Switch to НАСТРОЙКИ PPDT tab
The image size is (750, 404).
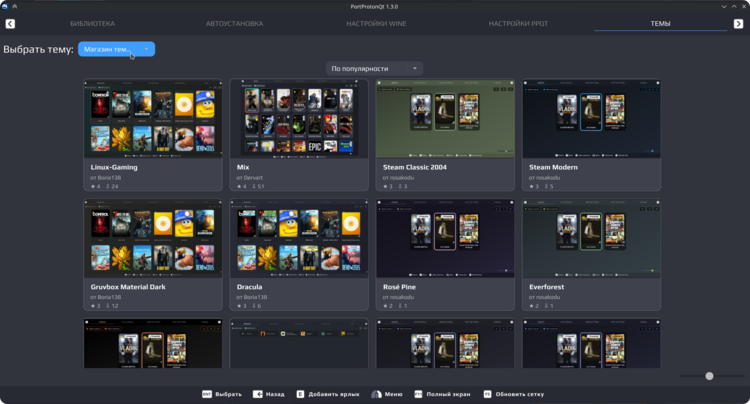(518, 23)
